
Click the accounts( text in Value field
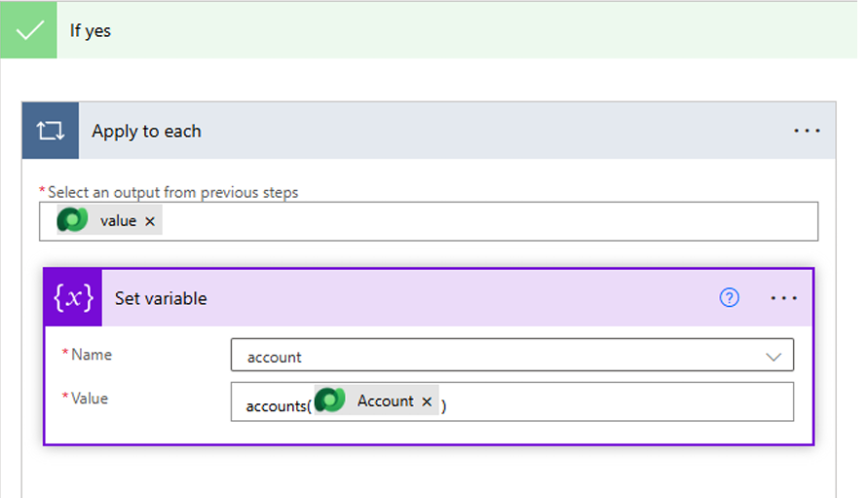point(277,405)
